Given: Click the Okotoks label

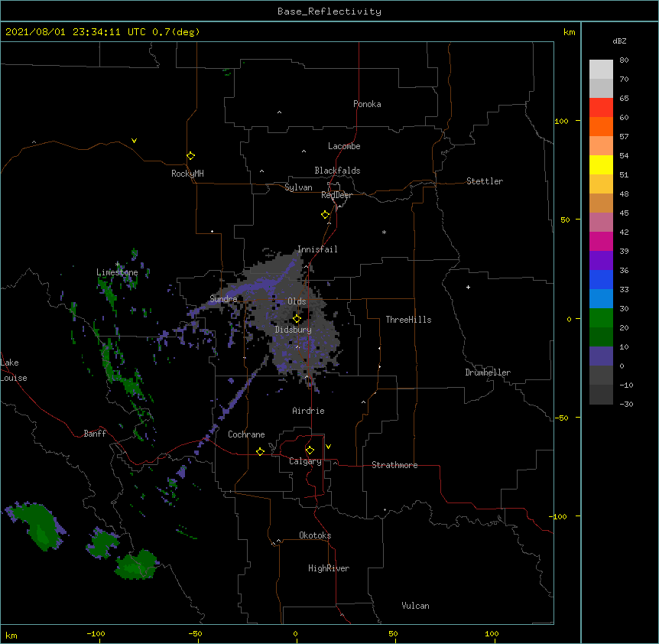Looking at the screenshot, I should click(x=315, y=535).
